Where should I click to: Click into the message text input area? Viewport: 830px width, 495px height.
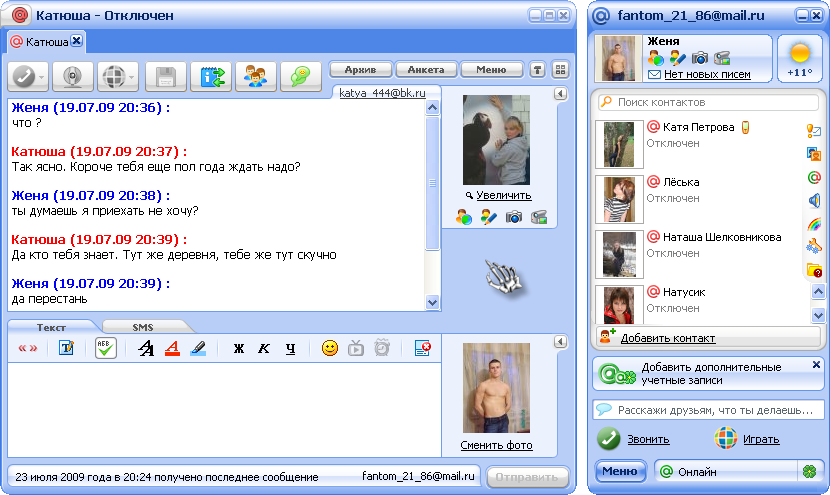[x=224, y=409]
